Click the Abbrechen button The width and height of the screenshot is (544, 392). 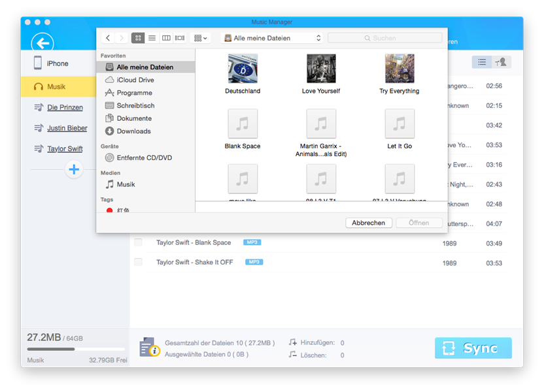click(369, 223)
